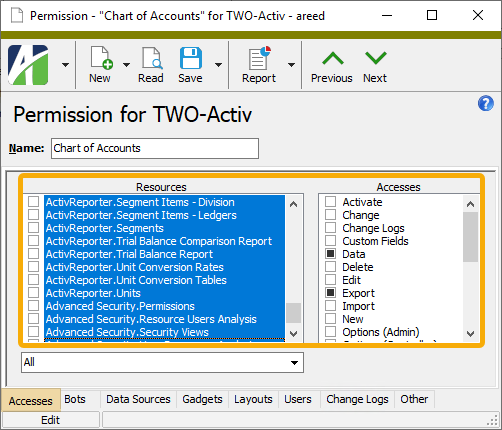Toggle the Custom Fields access checkbox

click(330, 241)
